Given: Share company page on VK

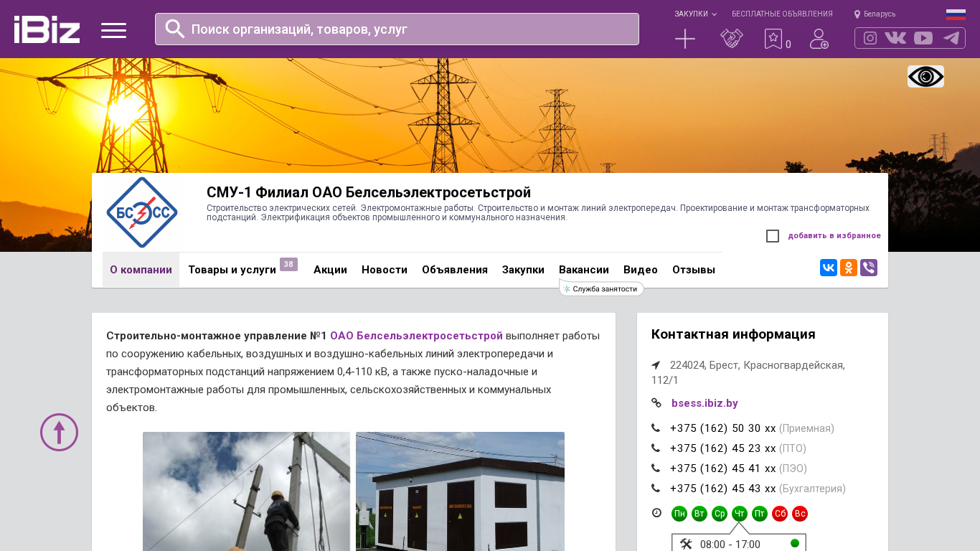Looking at the screenshot, I should coord(829,268).
